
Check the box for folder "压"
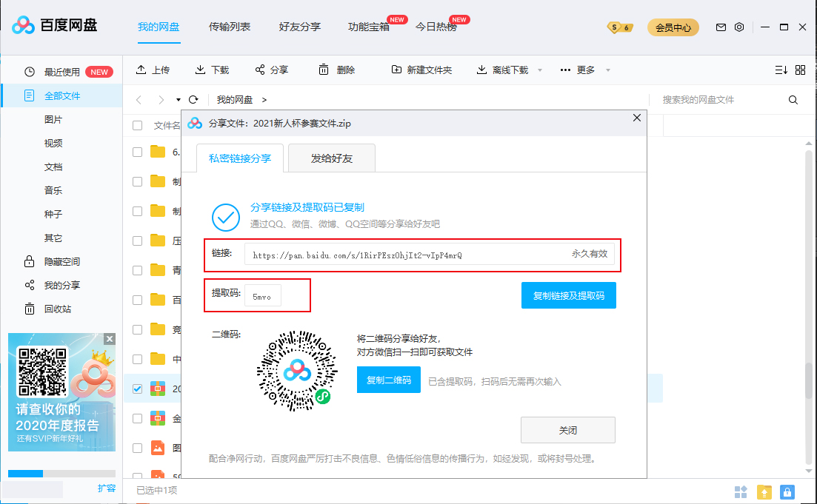click(x=138, y=241)
